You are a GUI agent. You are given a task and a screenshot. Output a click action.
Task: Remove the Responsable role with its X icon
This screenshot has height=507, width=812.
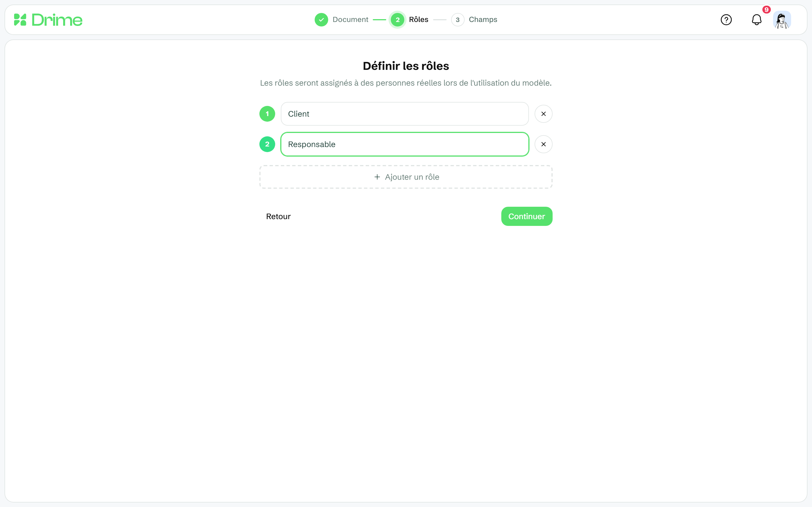[544, 144]
